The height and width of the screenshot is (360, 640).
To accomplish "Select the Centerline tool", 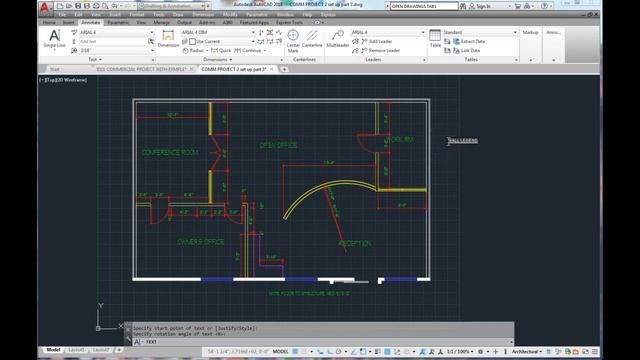I will click(312, 39).
